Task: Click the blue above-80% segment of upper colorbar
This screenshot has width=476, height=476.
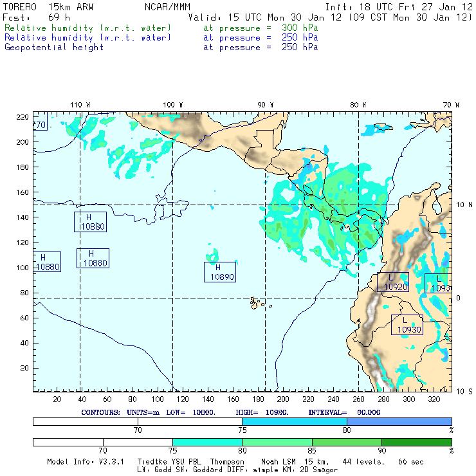Action: pyautogui.click(x=399, y=421)
